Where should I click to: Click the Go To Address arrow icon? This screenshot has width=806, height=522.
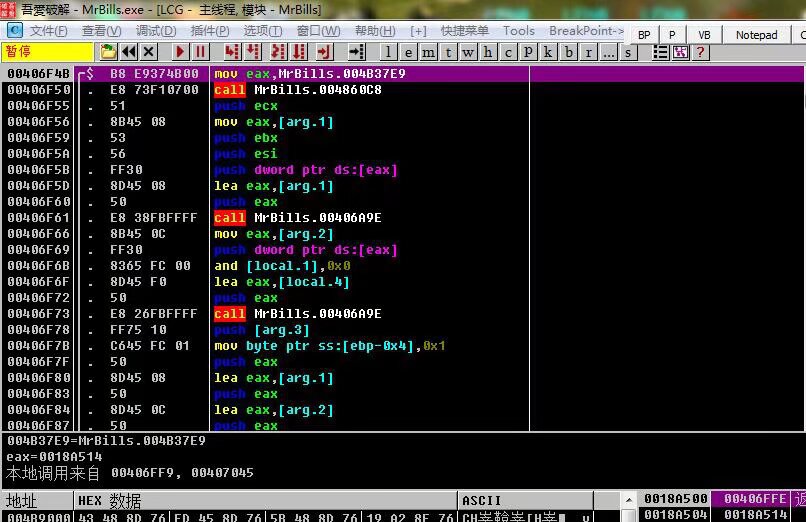click(356, 52)
